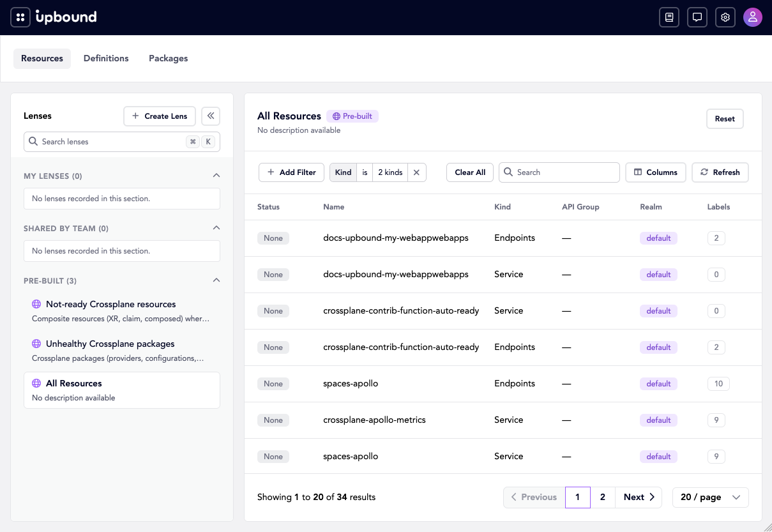Open the 20 / page dropdown

[x=711, y=497]
